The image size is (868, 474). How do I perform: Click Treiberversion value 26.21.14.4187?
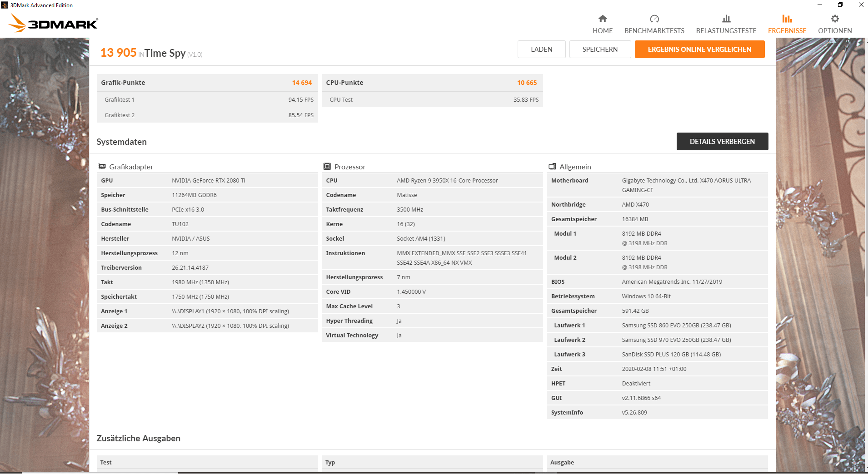190,268
